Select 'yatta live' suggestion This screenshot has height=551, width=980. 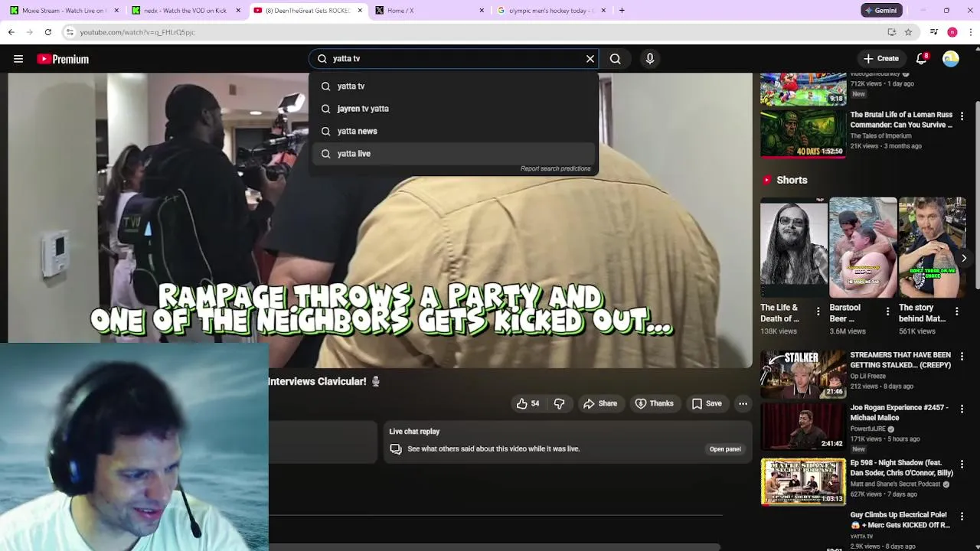coord(453,154)
